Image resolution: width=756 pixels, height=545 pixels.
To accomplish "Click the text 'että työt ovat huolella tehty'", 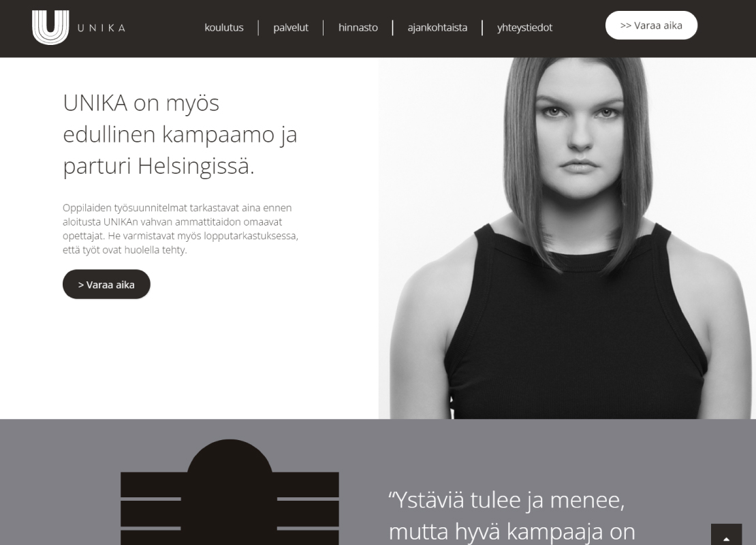I will pos(125,250).
